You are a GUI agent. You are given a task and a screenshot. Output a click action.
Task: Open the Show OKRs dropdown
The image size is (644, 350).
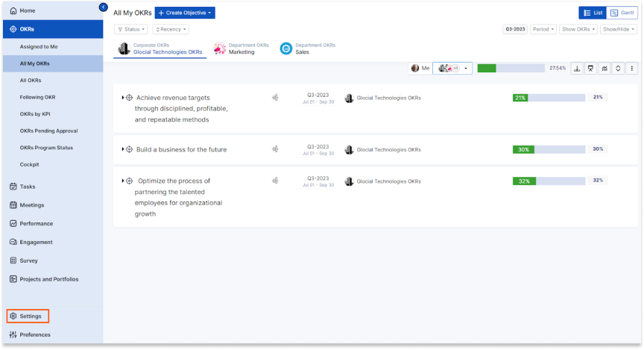click(578, 30)
